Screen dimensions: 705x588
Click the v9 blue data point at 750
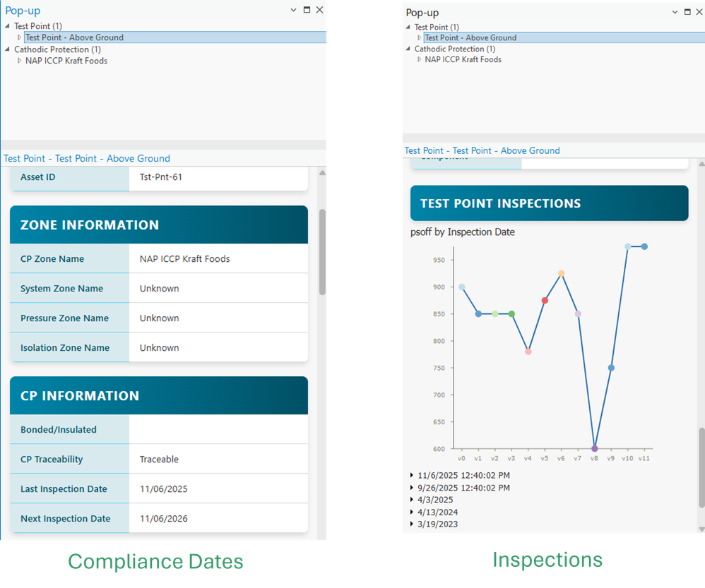pos(612,368)
